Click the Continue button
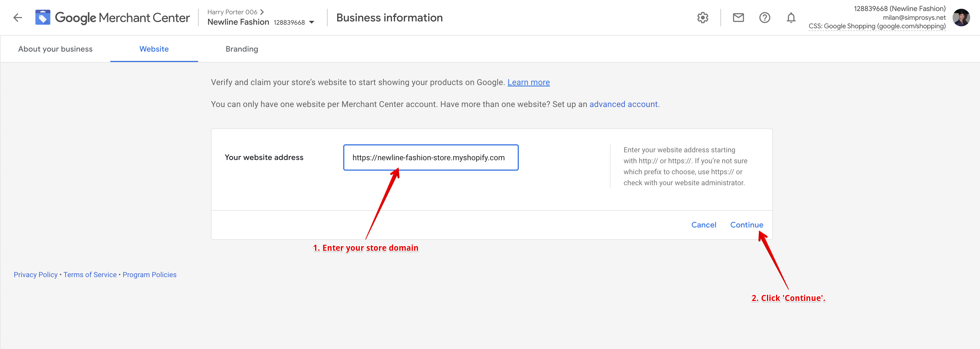 pos(747,225)
